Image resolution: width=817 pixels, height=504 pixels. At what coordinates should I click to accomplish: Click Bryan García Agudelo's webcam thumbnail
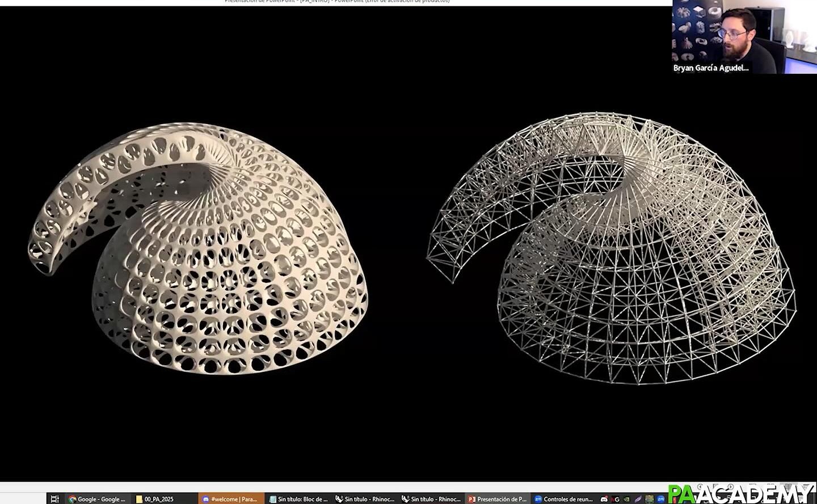(x=743, y=37)
